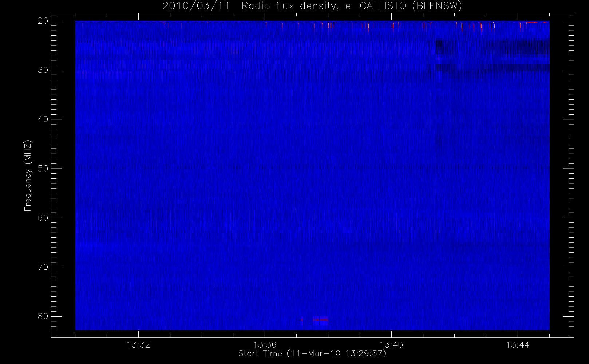
Task: Select the 80 frequency tick label
Action: pyautogui.click(x=43, y=316)
